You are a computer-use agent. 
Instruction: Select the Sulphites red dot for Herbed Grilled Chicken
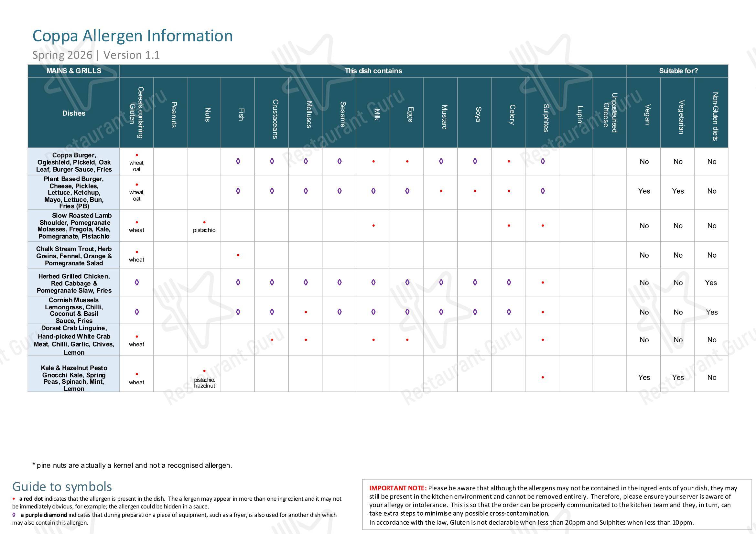[543, 283]
